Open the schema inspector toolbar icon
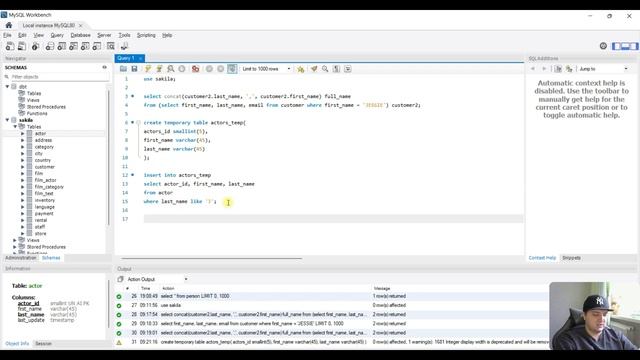 [36, 47]
